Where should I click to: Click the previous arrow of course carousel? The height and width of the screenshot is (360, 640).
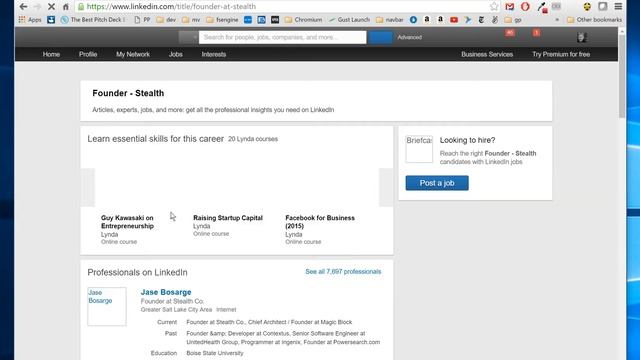(x=88, y=187)
